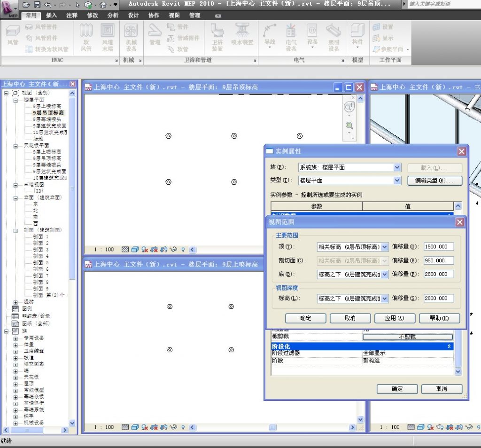Screen dimensions: 481x448
Task: Collapse the 楼层平面 tree node
Action: (16, 100)
